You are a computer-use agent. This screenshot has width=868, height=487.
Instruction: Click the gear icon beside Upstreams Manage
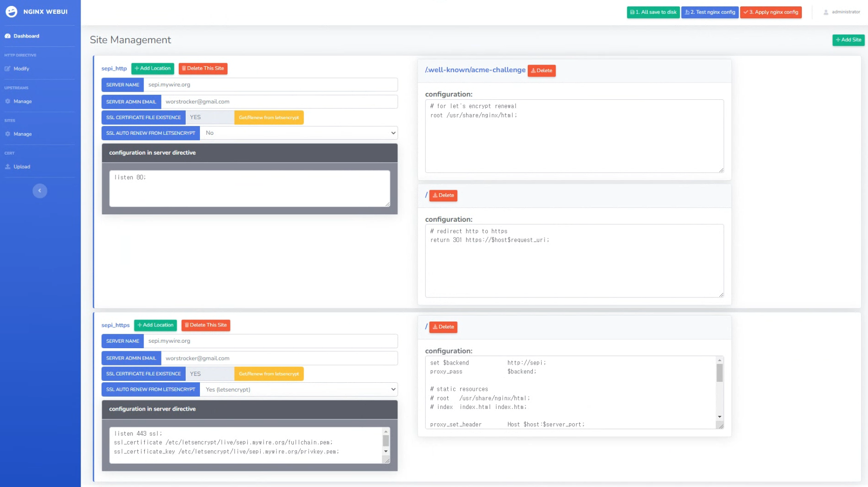coord(7,101)
